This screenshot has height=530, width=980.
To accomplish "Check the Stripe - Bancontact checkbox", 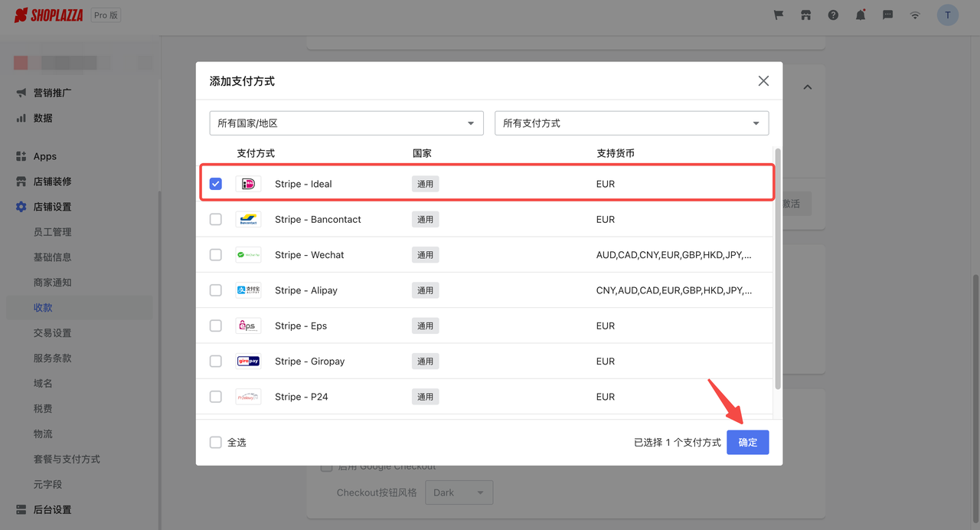I will click(x=216, y=219).
